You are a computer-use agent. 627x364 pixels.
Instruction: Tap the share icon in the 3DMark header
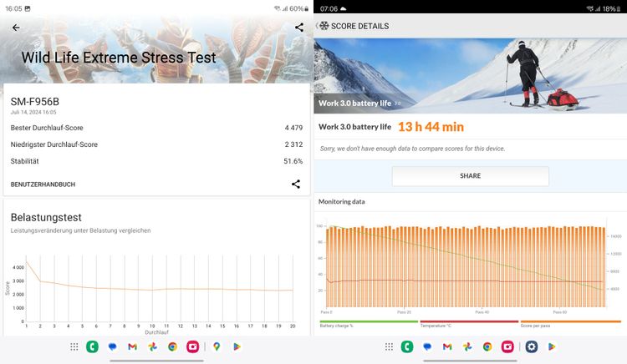[x=298, y=28]
